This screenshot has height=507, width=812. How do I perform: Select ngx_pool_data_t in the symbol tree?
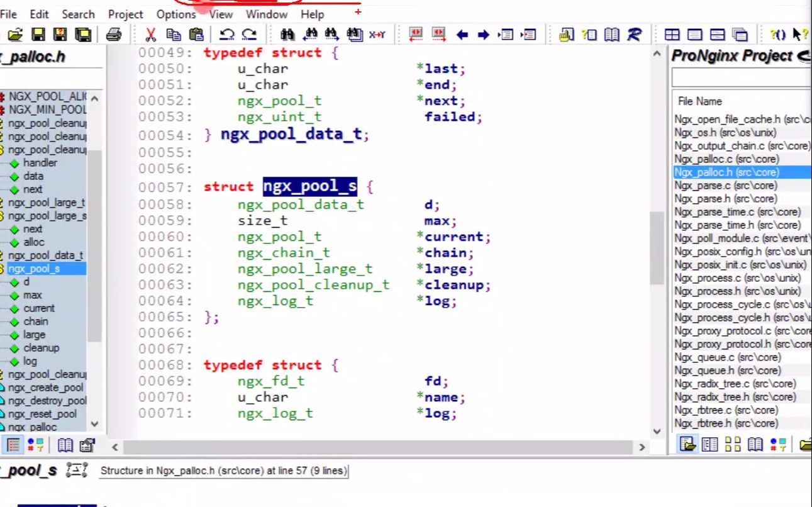coord(45,255)
